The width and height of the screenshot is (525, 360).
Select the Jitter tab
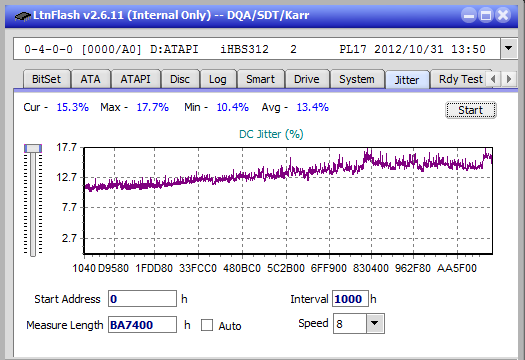click(407, 80)
